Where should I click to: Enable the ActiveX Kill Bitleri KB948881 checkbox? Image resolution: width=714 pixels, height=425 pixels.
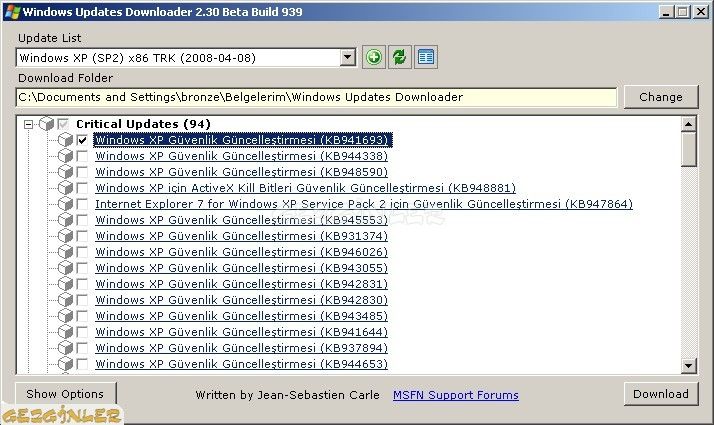(x=82, y=188)
